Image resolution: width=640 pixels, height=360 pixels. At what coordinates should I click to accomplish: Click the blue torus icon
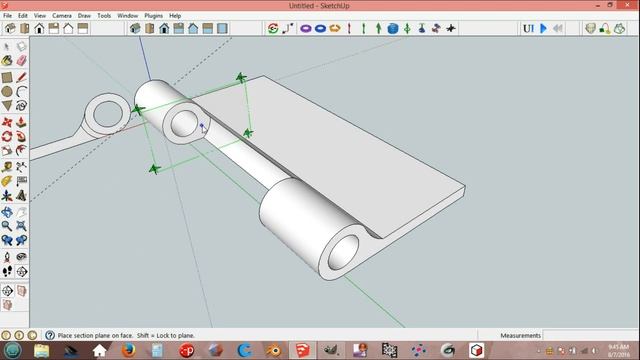coord(320,28)
